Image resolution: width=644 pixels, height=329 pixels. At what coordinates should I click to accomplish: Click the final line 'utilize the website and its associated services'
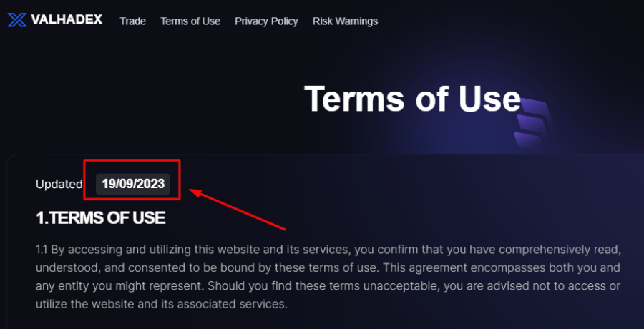coord(162,305)
